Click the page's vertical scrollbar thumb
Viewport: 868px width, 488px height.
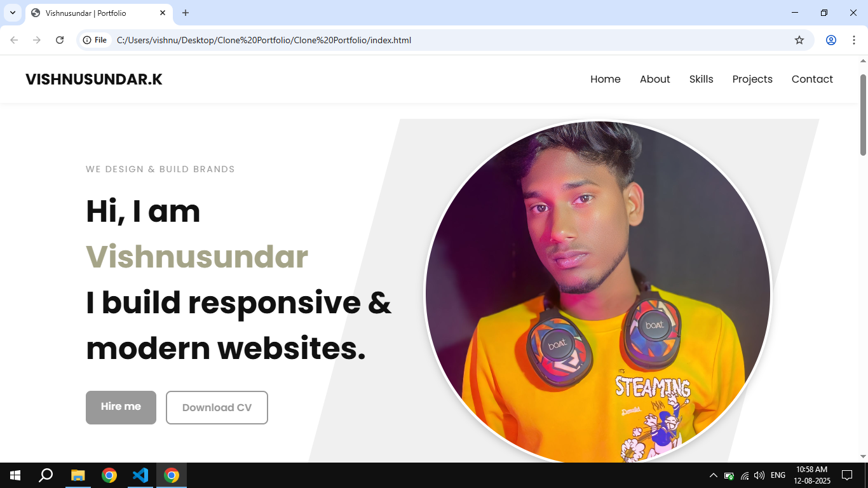[x=863, y=114]
